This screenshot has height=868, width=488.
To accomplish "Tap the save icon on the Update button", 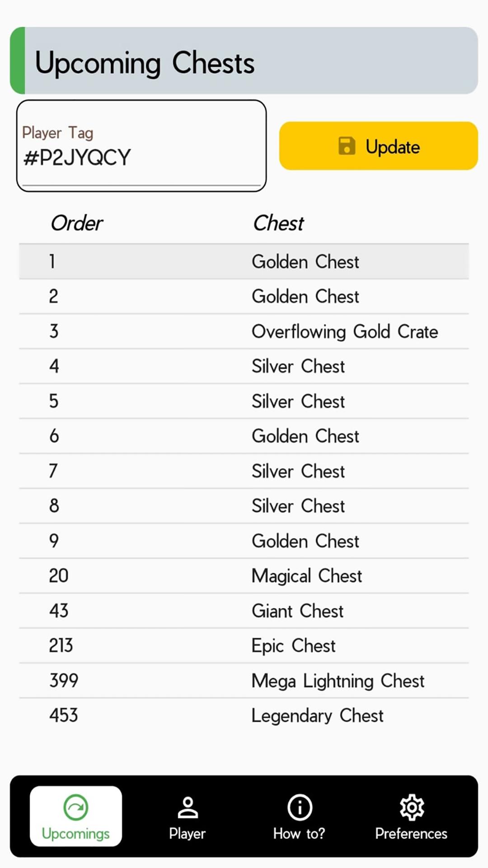I will point(347,146).
